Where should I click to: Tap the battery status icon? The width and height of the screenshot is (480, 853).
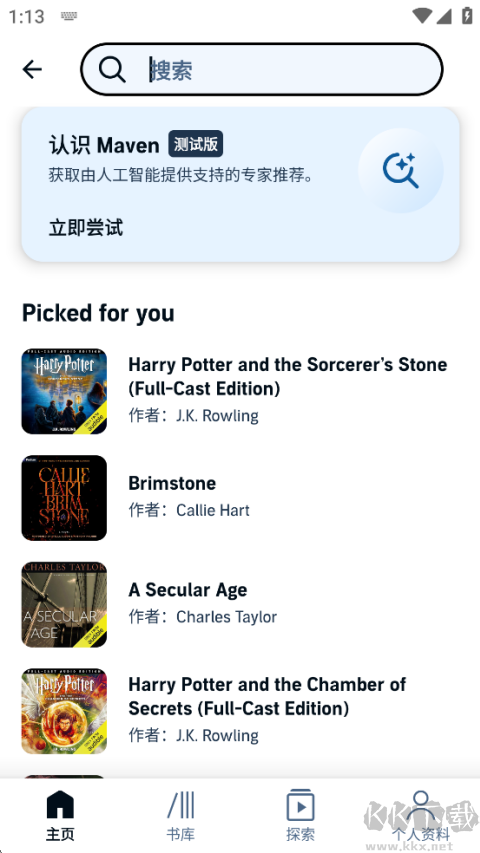pos(467,15)
